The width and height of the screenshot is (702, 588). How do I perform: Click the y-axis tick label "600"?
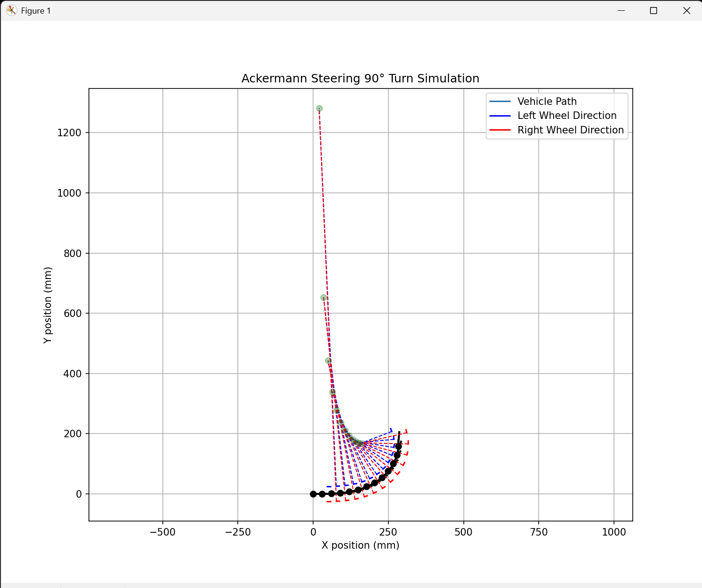tap(73, 314)
